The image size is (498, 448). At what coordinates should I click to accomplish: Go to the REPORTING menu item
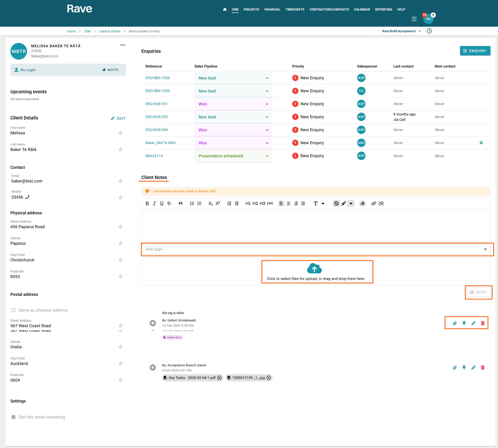(x=384, y=9)
